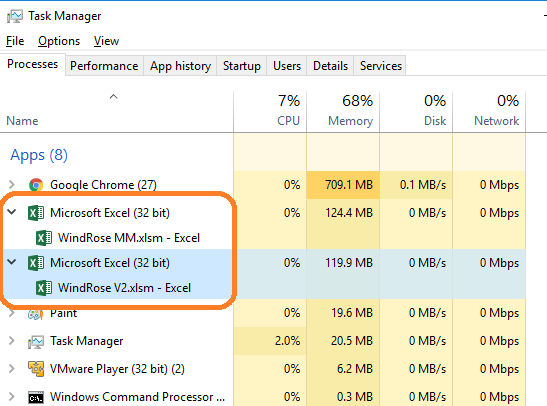Click the first Microsoft Excel (32 bit) icon
The image size is (547, 406).
(36, 213)
